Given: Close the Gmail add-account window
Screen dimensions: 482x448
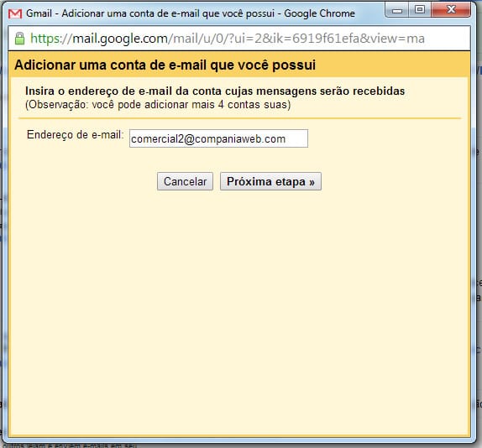Looking at the screenshot, I should coord(451,10).
